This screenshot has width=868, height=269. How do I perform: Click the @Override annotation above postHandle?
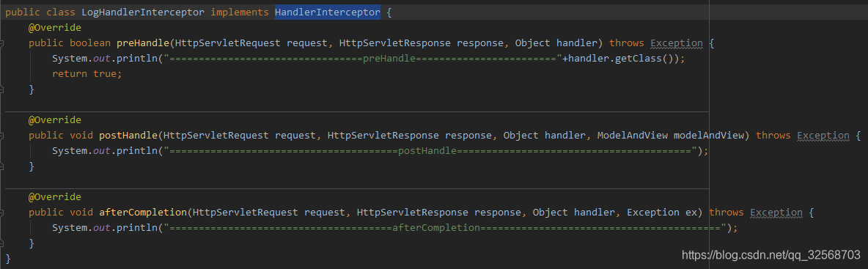click(55, 120)
